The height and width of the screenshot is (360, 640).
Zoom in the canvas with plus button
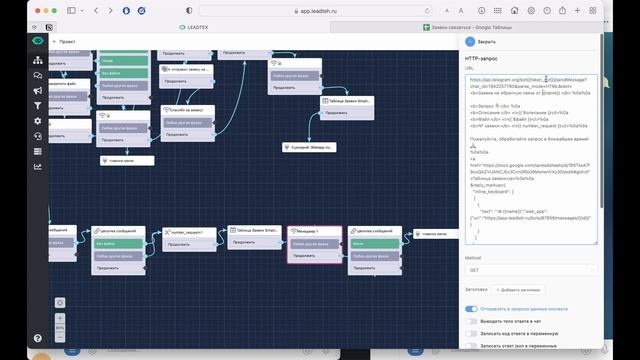click(60, 318)
